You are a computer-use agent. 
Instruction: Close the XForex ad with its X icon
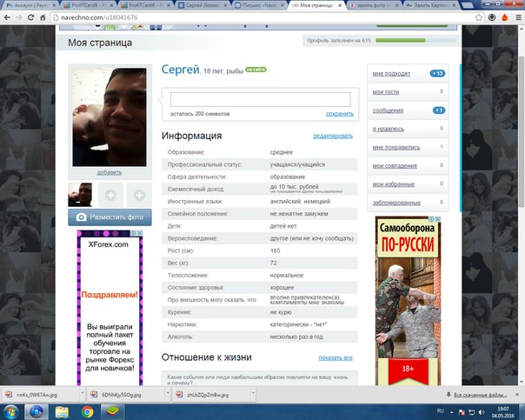pos(140,233)
